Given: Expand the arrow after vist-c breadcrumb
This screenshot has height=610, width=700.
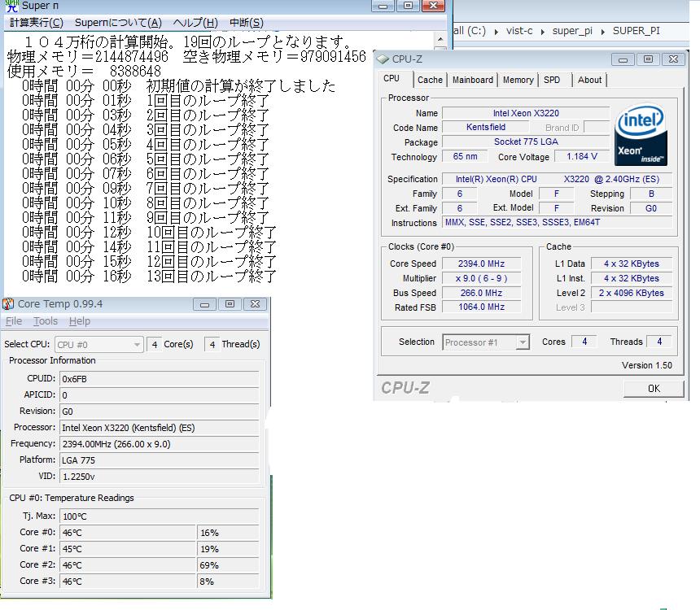Looking at the screenshot, I should click(542, 32).
